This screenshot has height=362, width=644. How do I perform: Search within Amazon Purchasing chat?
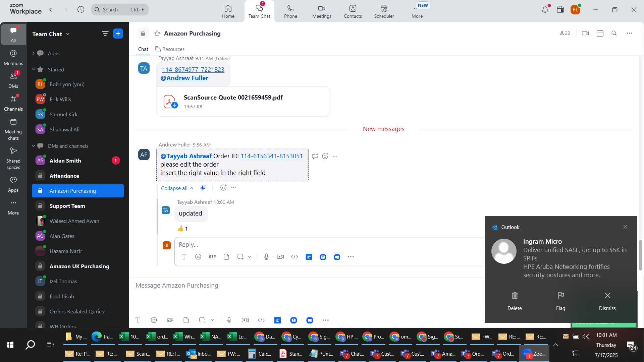(x=614, y=33)
